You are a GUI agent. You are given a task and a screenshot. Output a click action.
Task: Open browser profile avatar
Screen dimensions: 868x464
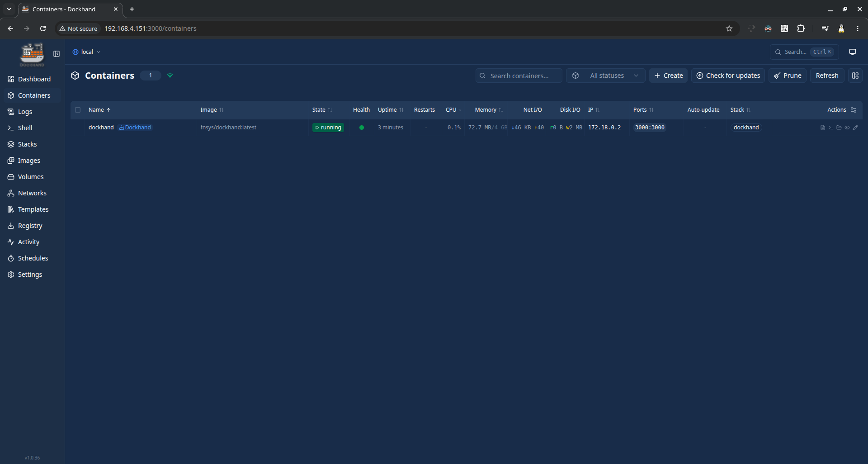point(841,28)
